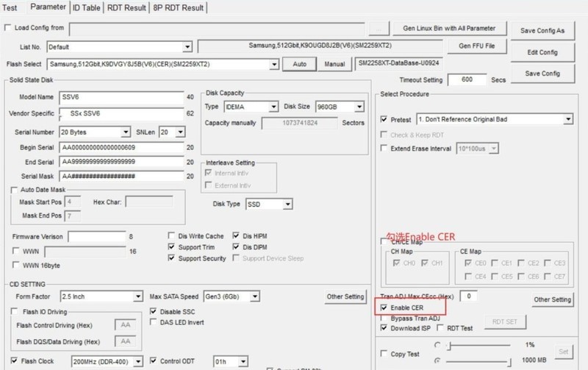Open Edit Config
The image size is (588, 370).
(x=542, y=52)
